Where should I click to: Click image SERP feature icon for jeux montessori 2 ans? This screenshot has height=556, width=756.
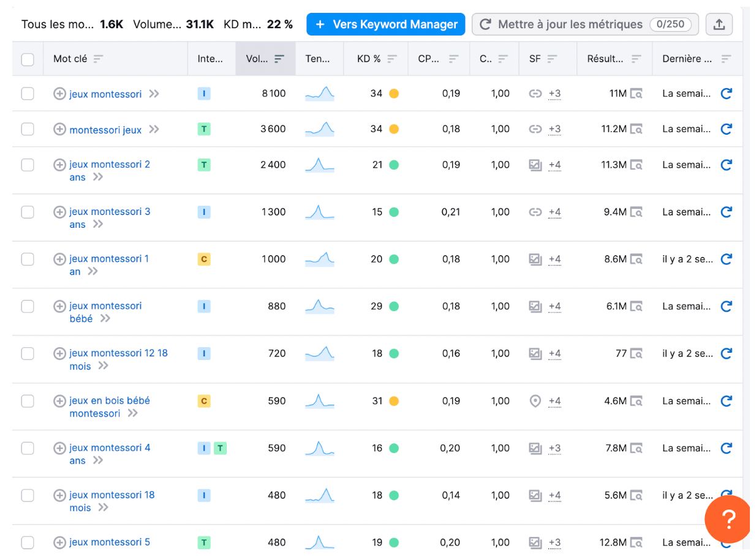[535, 165]
